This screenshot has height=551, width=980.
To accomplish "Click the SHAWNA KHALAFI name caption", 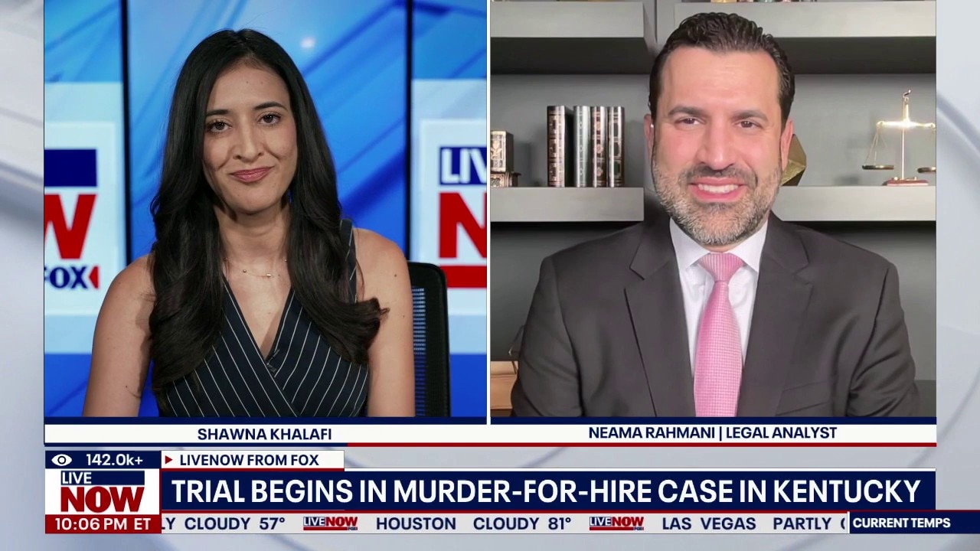I will click(x=264, y=434).
